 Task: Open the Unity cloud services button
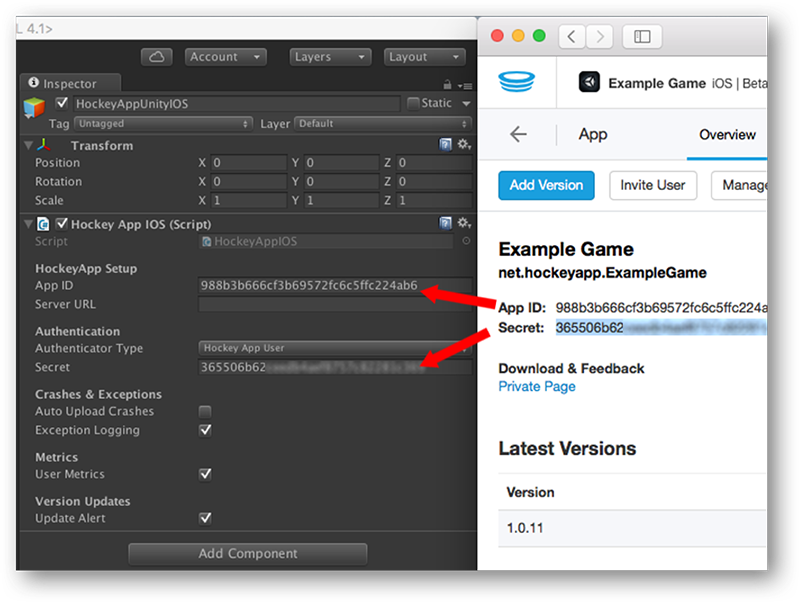(x=157, y=57)
